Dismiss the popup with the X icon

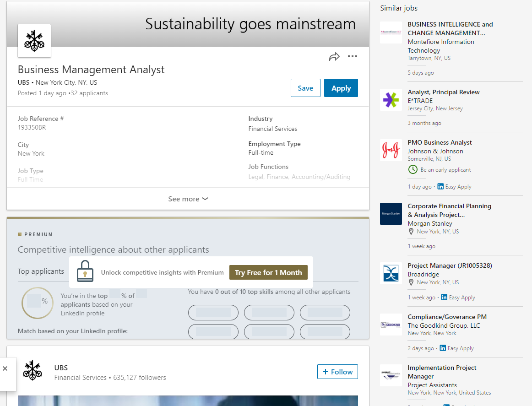pyautogui.click(x=5, y=368)
